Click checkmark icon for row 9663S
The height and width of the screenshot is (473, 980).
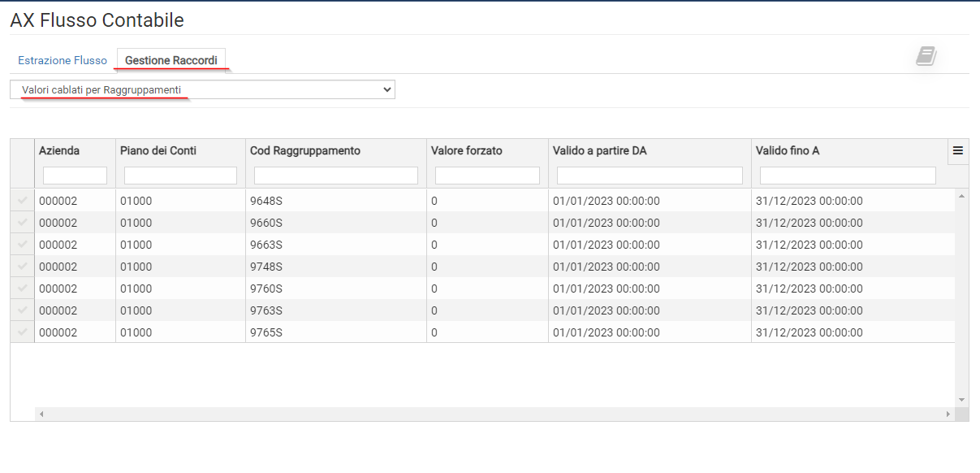23,244
